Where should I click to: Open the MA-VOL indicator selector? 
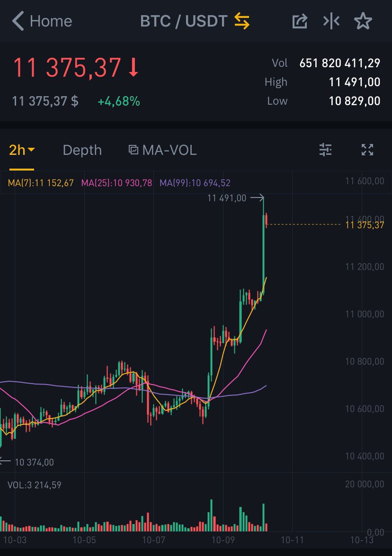pos(169,150)
